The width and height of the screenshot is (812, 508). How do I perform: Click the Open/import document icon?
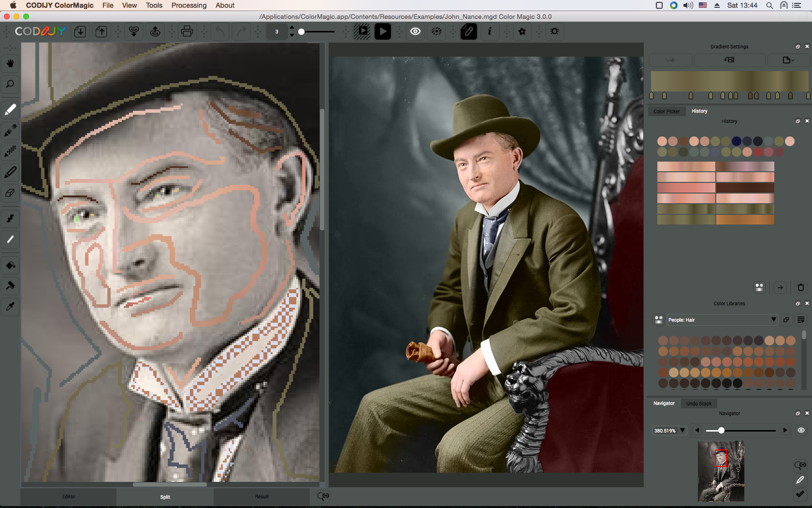click(80, 31)
